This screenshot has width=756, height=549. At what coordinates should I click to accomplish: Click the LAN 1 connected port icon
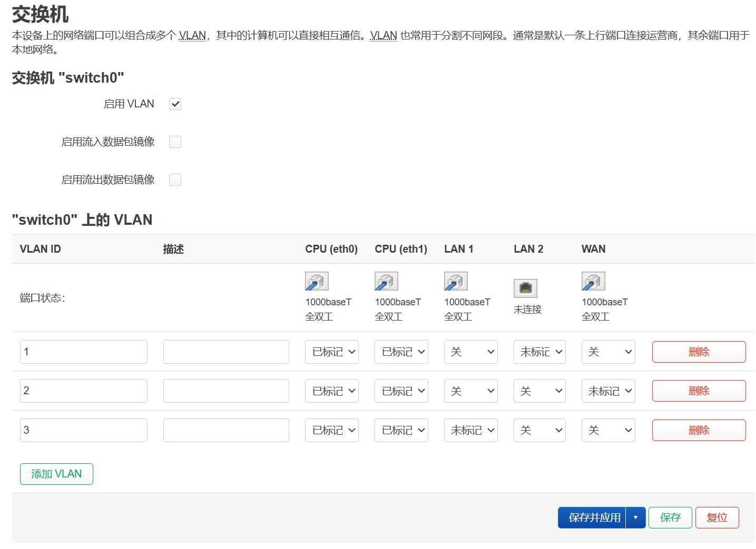456,282
